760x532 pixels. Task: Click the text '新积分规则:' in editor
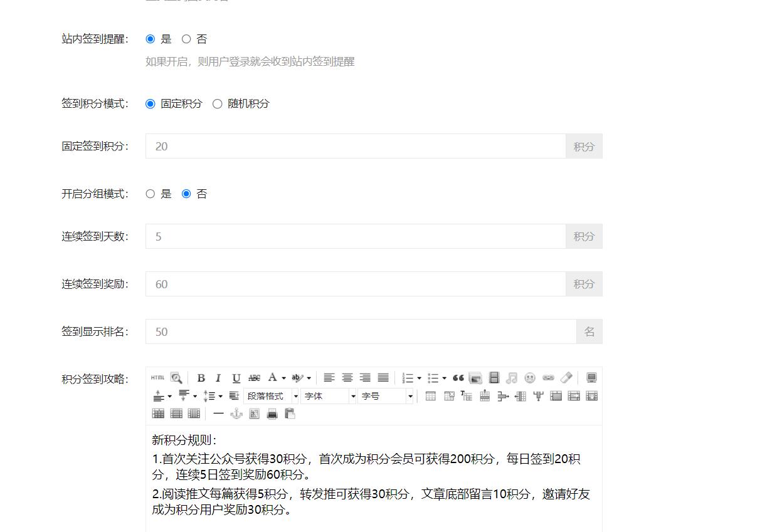184,441
